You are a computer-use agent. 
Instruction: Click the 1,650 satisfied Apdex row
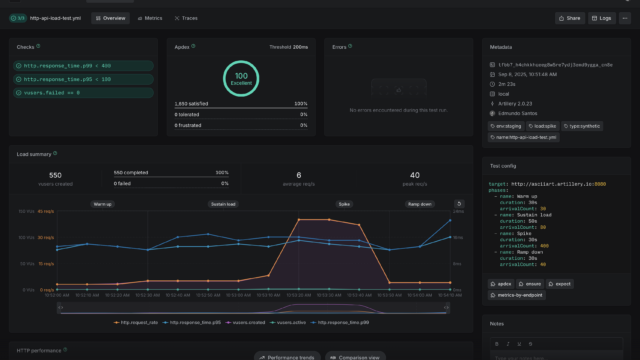(x=241, y=104)
